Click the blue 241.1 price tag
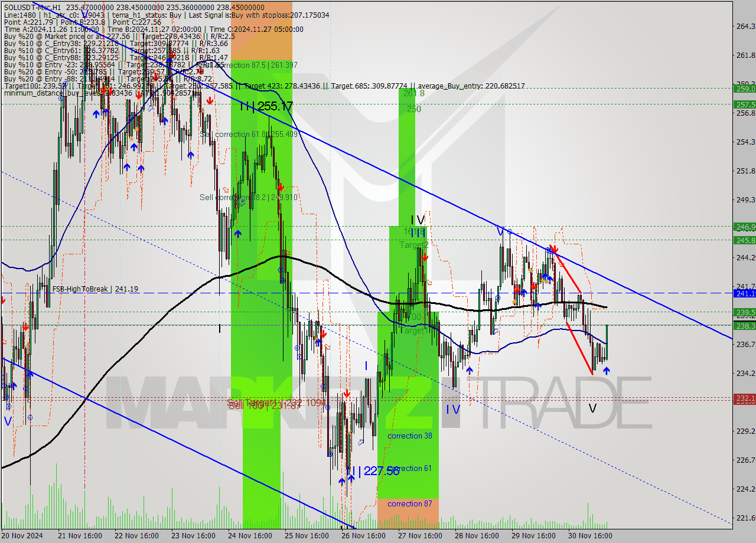 [745, 293]
